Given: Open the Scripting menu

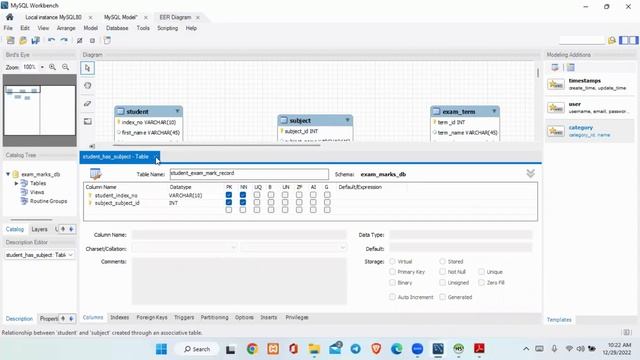Looking at the screenshot, I should click(168, 28).
